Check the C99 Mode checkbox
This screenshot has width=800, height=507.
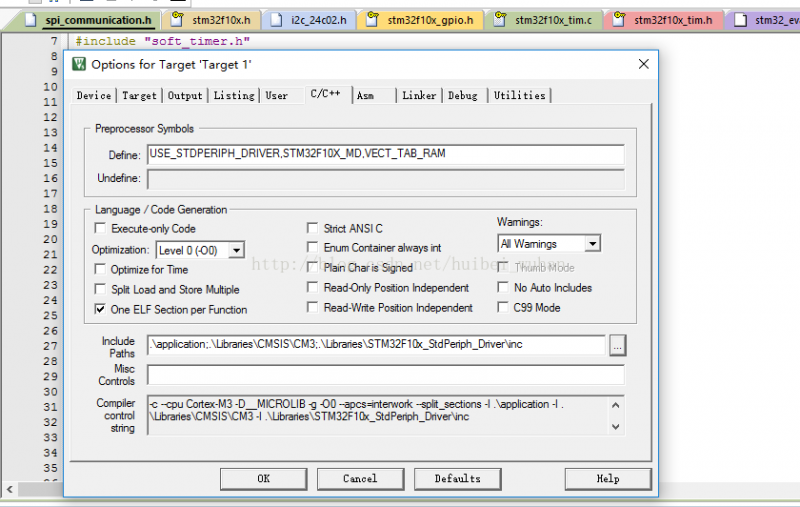504,308
